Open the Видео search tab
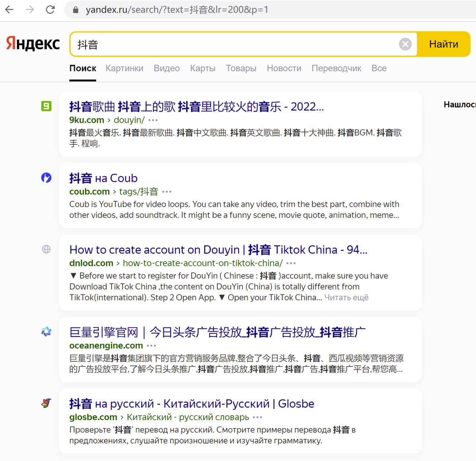The image size is (476, 461). [166, 68]
